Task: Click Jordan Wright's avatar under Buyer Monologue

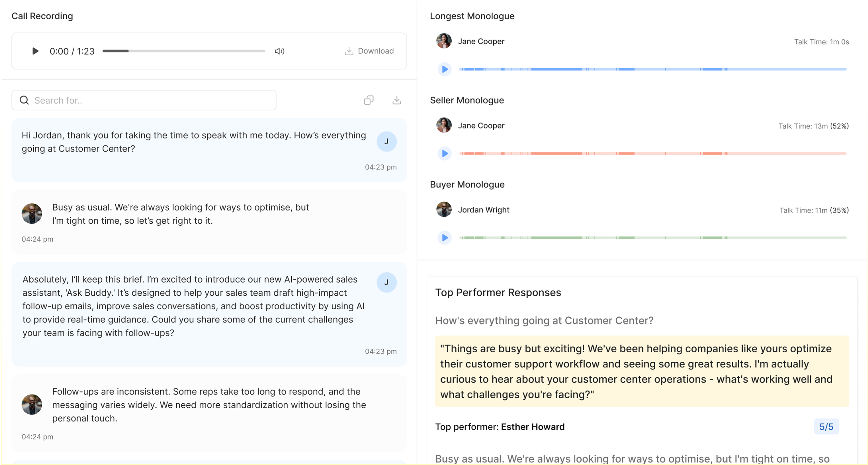Action: point(444,210)
